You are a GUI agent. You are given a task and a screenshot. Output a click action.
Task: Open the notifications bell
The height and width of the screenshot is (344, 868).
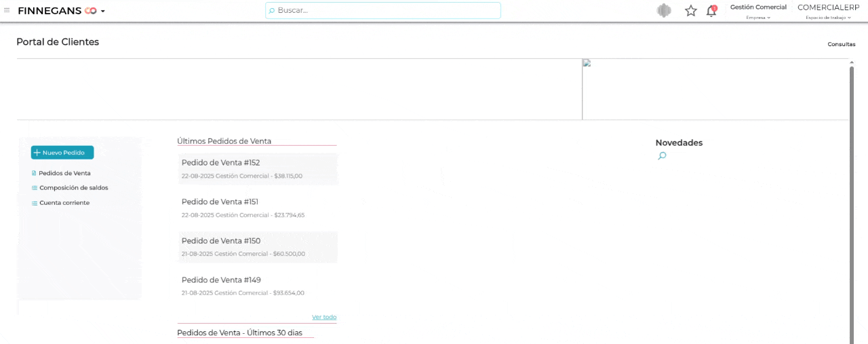click(x=711, y=11)
